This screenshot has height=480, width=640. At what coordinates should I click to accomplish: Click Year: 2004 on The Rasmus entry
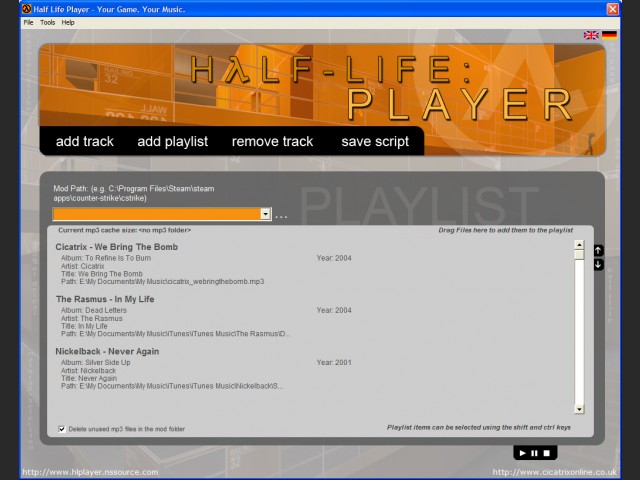click(x=334, y=310)
